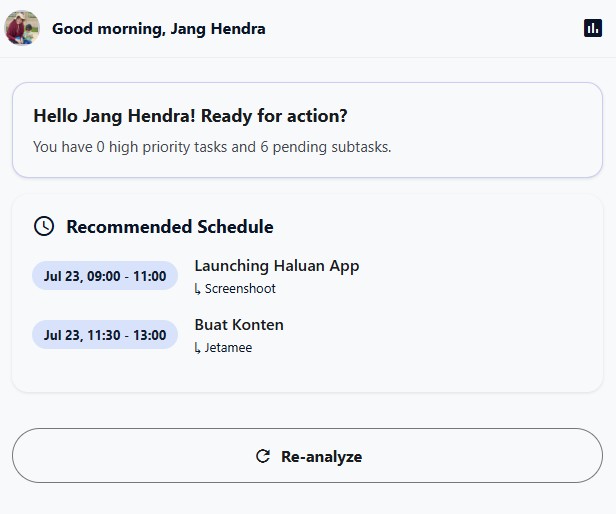Open the Launching Haluan App task
The image size is (616, 514).
(277, 266)
